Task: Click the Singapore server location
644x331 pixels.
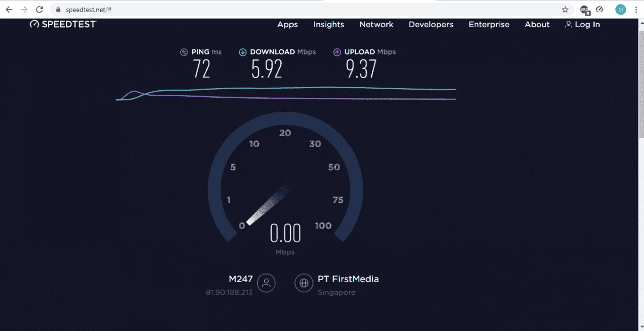Action: click(x=337, y=292)
